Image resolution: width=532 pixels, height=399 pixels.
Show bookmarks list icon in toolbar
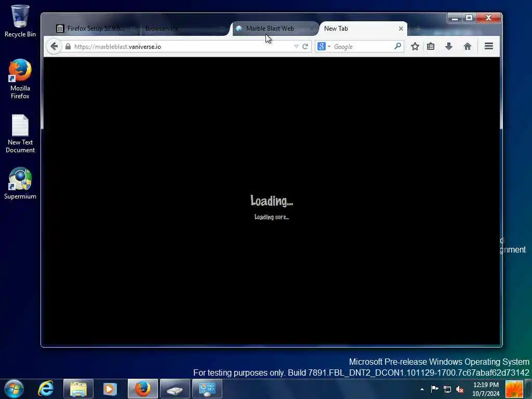click(431, 46)
